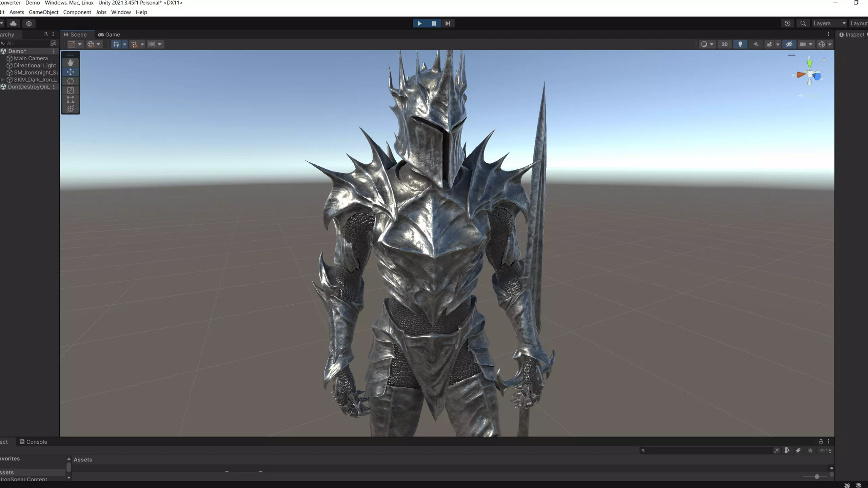The image size is (868, 488).
Task: Toggle scene lighting bulb icon
Action: tap(740, 44)
